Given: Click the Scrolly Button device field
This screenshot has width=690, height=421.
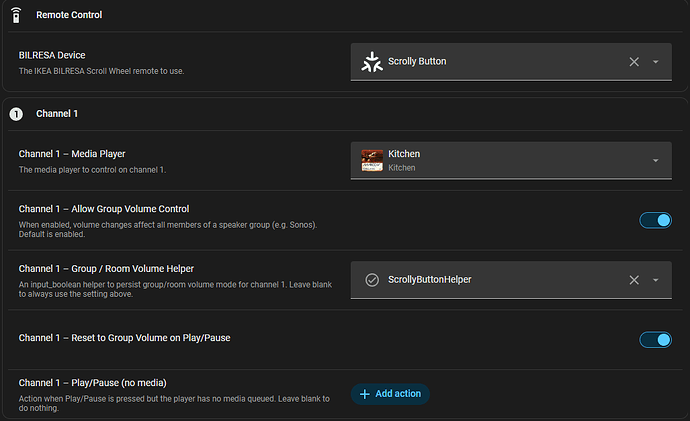Looking at the screenshot, I should (511, 62).
